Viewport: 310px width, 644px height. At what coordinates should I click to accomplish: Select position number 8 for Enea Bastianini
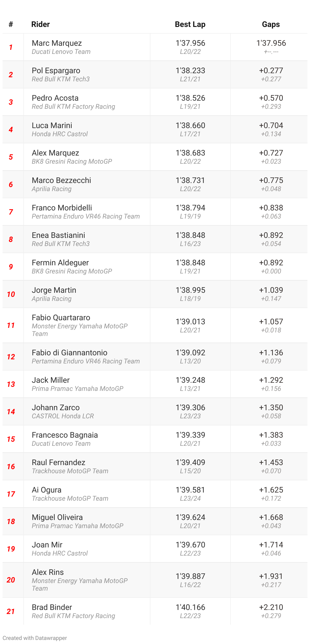(x=11, y=239)
